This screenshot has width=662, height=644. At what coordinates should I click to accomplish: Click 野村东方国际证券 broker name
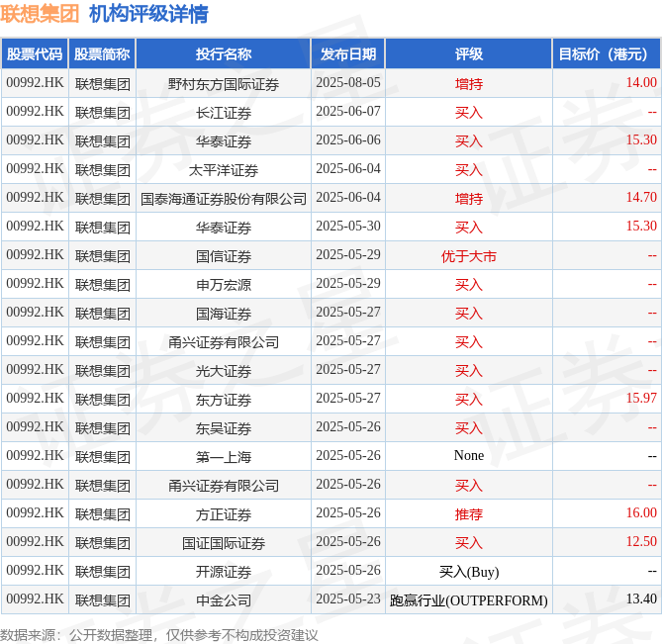(x=224, y=83)
